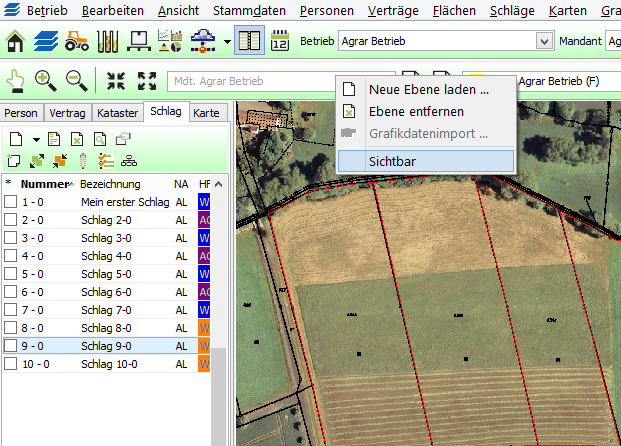Click the farmhouse home icon
The height and width of the screenshot is (446, 621).
pyautogui.click(x=17, y=41)
